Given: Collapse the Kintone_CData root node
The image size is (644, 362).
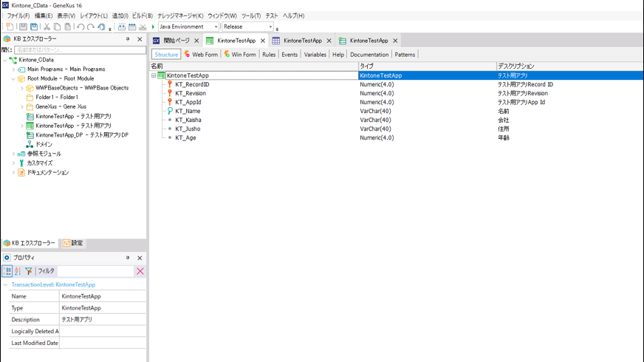Looking at the screenshot, I should [5, 60].
